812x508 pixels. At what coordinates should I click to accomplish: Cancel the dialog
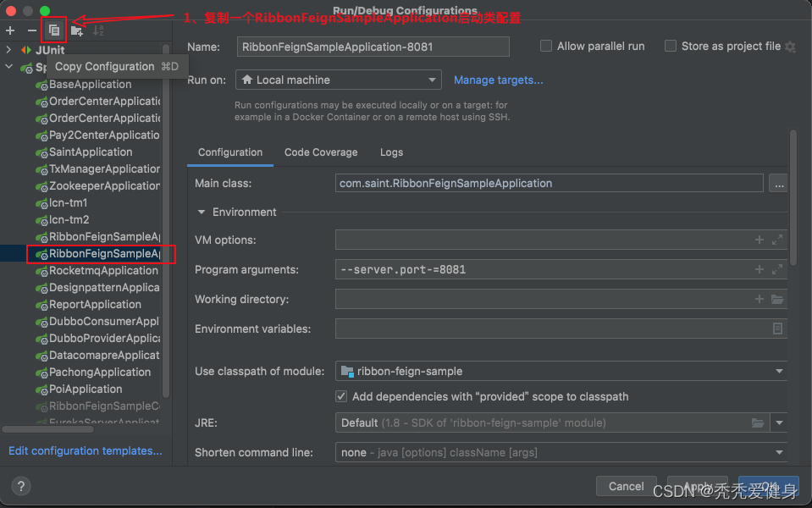pyautogui.click(x=626, y=486)
